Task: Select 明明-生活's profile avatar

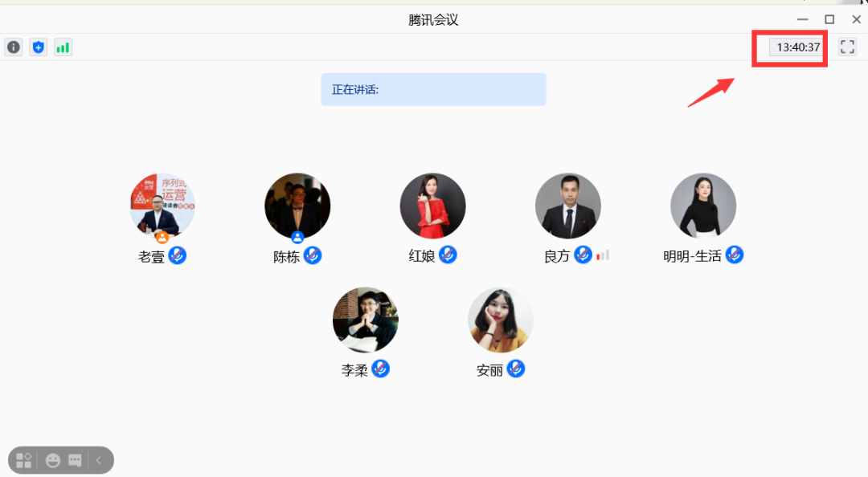Action: (x=703, y=206)
